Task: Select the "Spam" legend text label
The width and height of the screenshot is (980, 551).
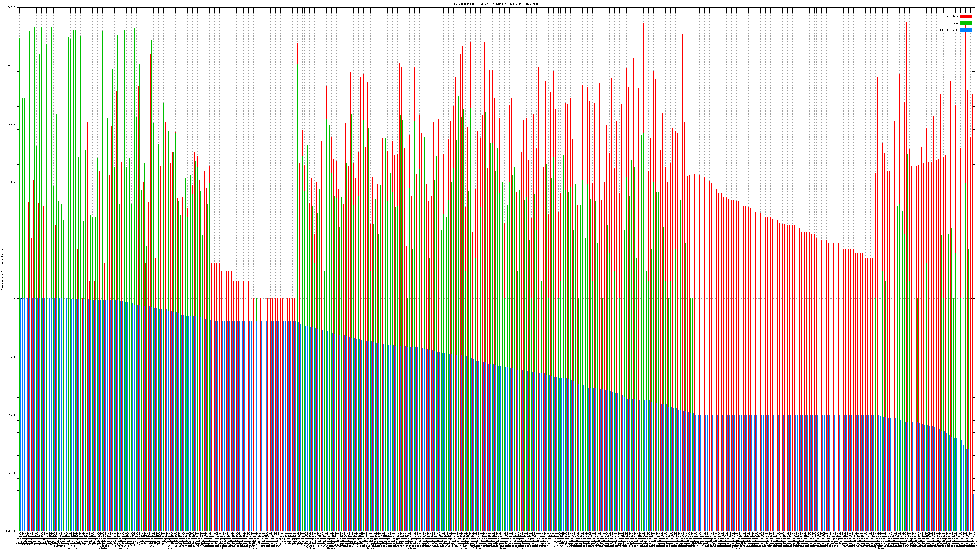Action: click(x=956, y=23)
